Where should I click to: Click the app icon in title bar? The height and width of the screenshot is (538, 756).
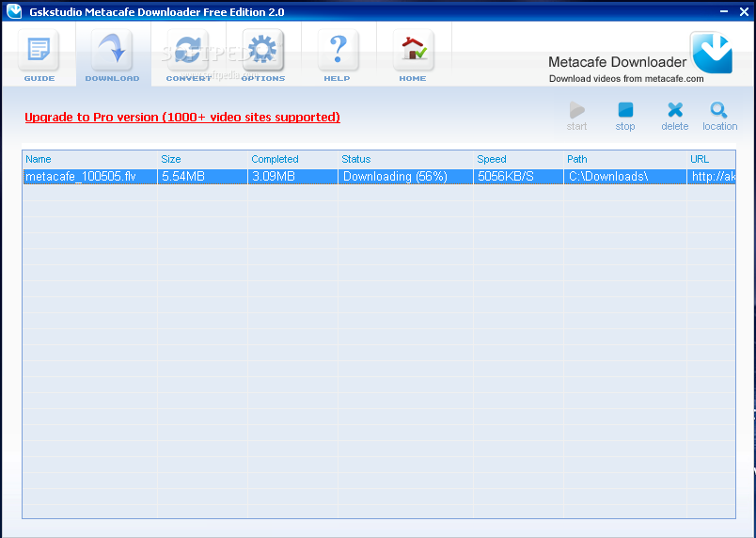(x=14, y=11)
